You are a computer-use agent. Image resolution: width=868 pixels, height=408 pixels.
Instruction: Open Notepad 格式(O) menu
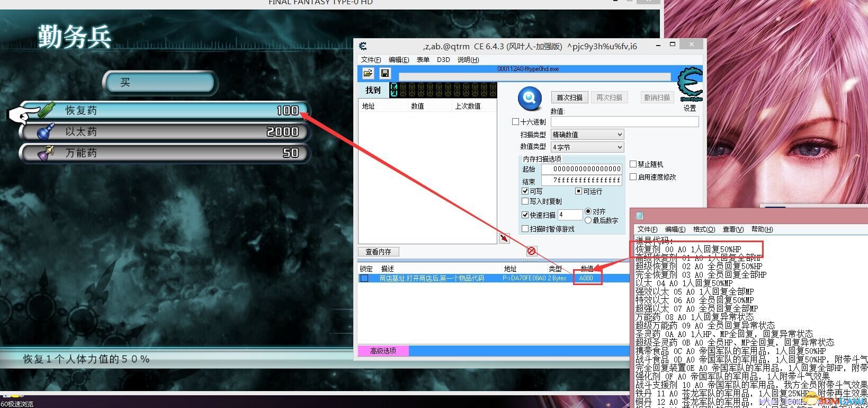click(x=704, y=229)
